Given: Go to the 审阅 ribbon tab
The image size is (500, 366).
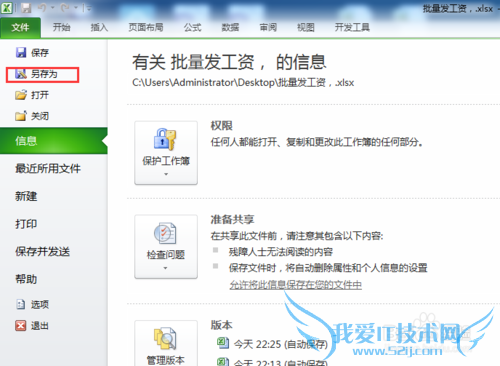Looking at the screenshot, I should pos(268,27).
